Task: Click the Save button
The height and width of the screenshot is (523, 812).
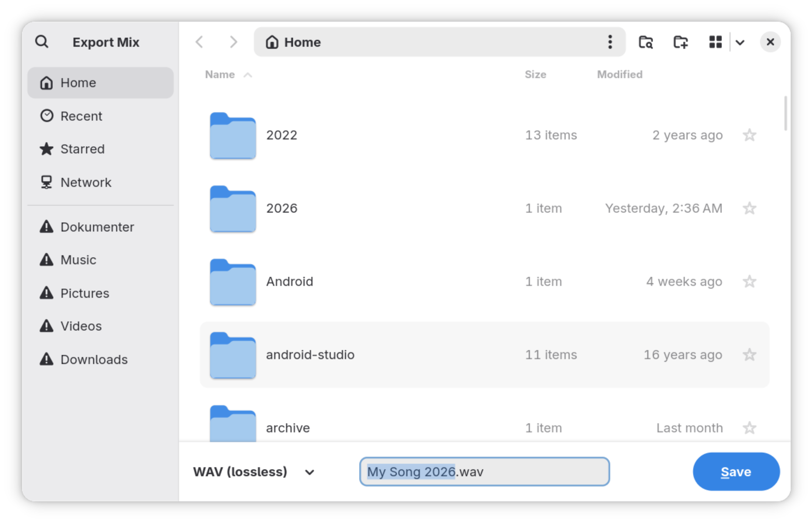Action: point(736,472)
